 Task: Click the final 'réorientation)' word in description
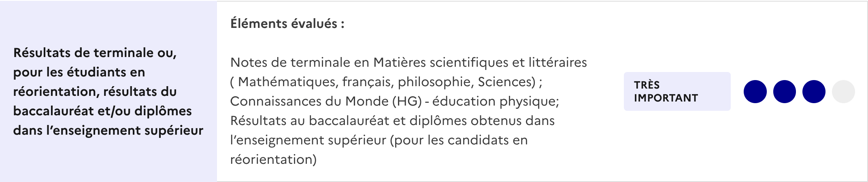pyautogui.click(x=274, y=159)
